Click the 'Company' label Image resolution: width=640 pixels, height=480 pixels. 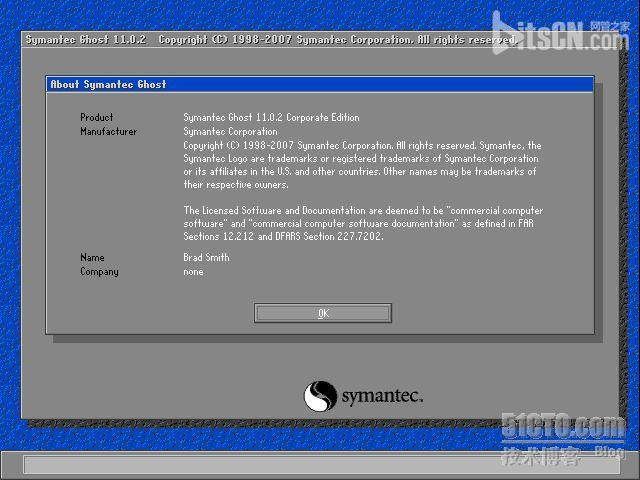(x=99, y=272)
